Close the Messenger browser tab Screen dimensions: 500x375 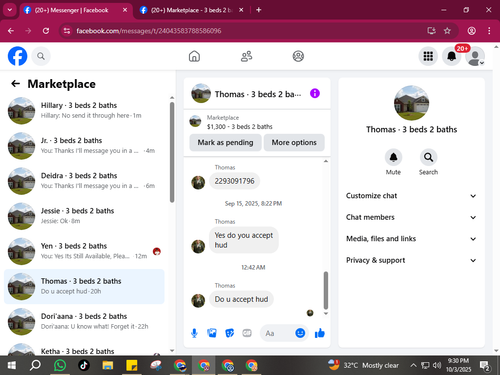coord(125,10)
